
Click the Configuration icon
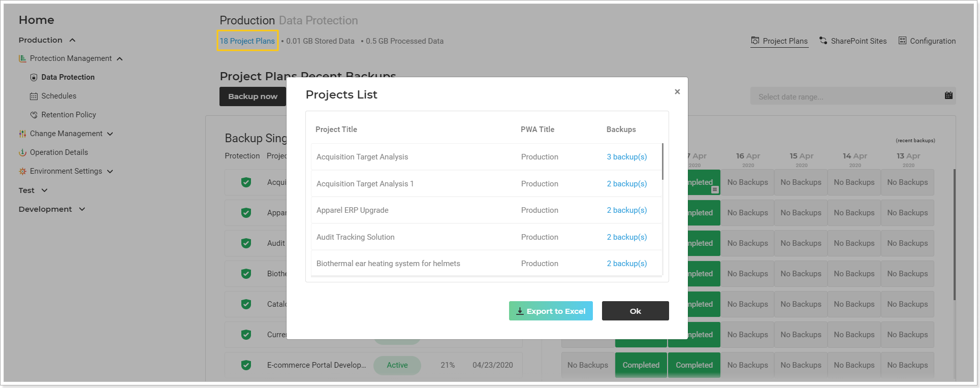coord(902,41)
